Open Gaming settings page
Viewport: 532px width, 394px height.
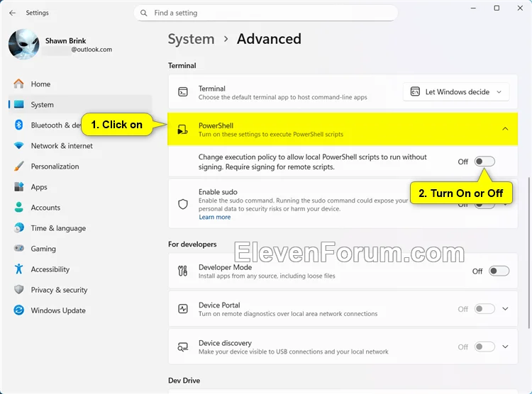coord(80,249)
